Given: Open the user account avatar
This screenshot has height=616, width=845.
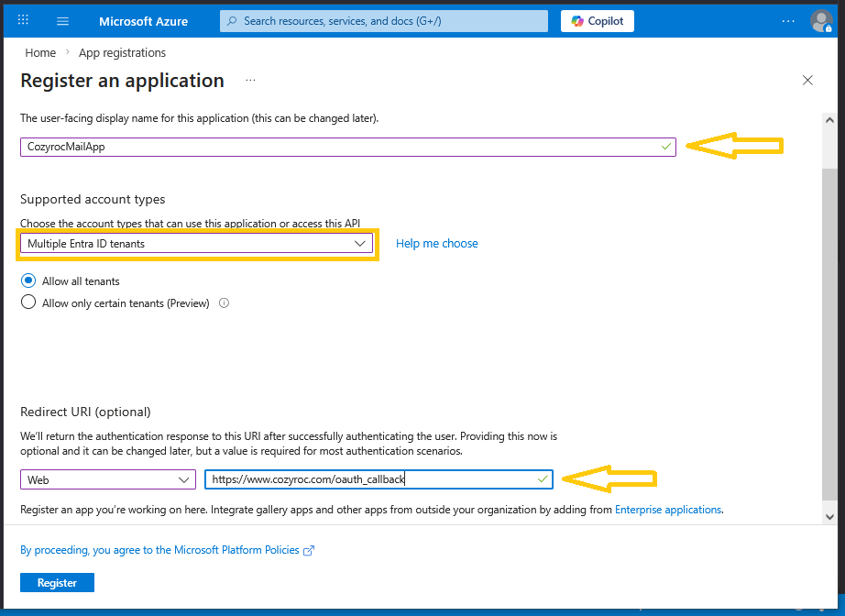Looking at the screenshot, I should (821, 21).
